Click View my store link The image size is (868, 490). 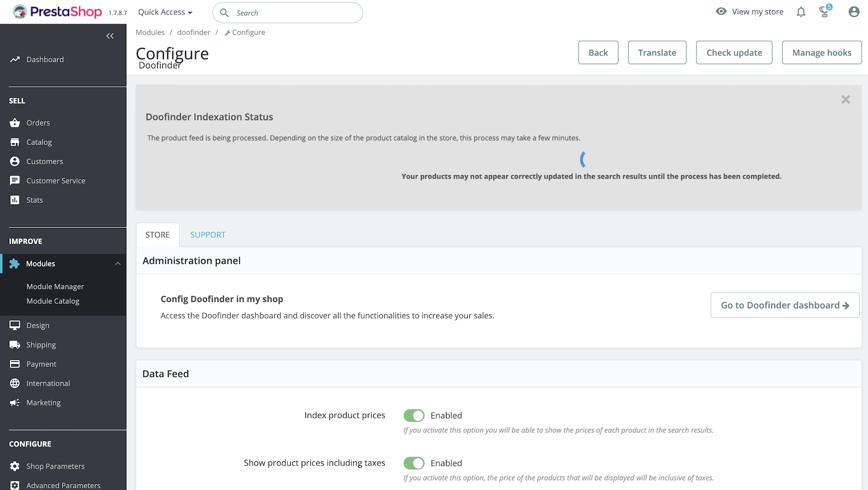click(757, 12)
